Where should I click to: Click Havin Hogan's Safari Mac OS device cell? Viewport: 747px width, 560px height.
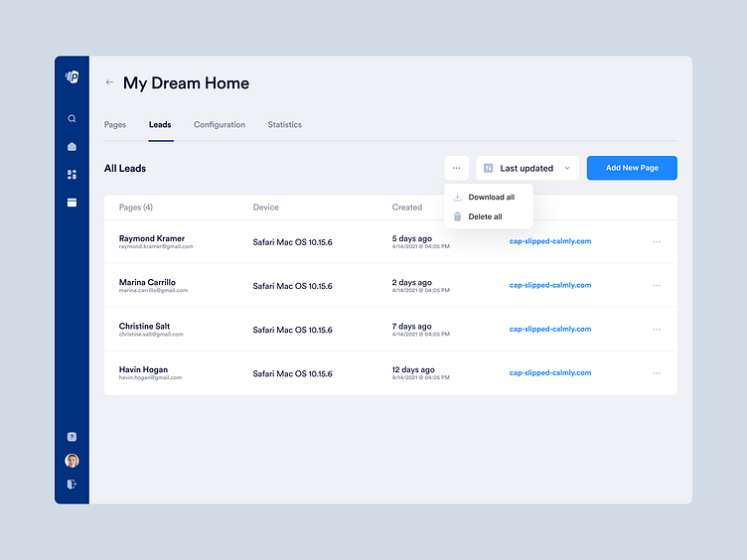(292, 373)
